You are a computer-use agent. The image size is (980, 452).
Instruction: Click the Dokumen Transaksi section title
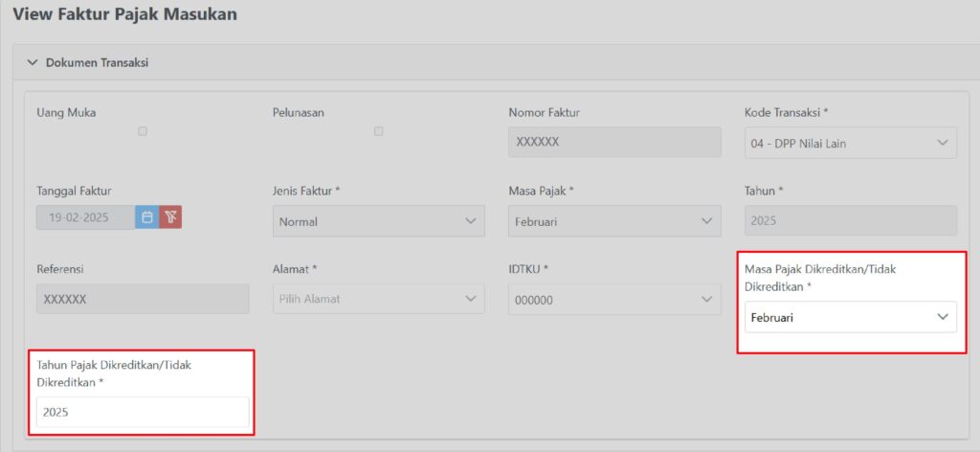pyautogui.click(x=97, y=63)
